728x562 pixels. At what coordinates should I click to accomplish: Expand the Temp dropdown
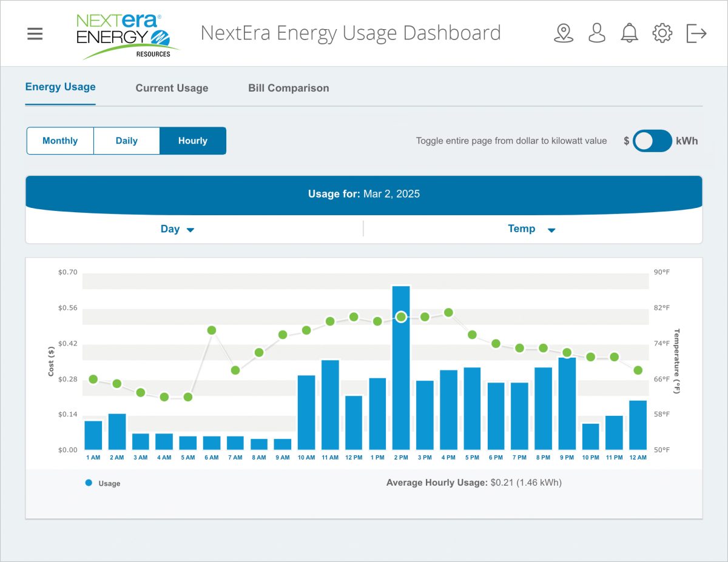(532, 229)
